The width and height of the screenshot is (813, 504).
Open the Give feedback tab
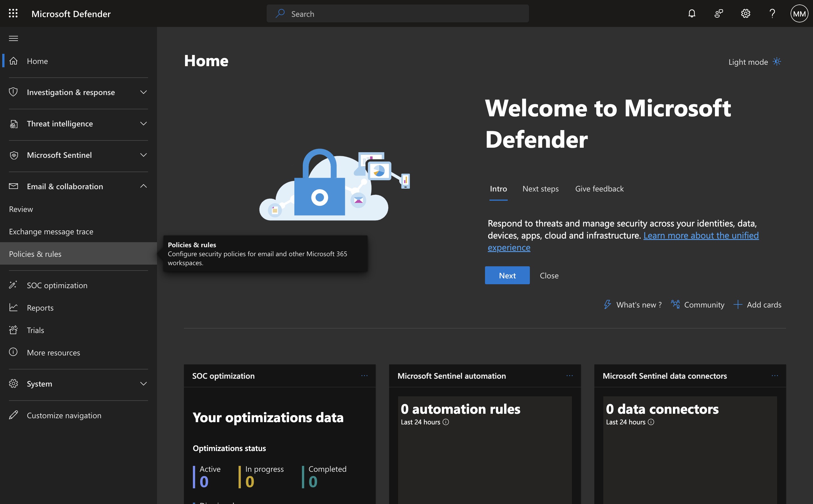pos(599,189)
